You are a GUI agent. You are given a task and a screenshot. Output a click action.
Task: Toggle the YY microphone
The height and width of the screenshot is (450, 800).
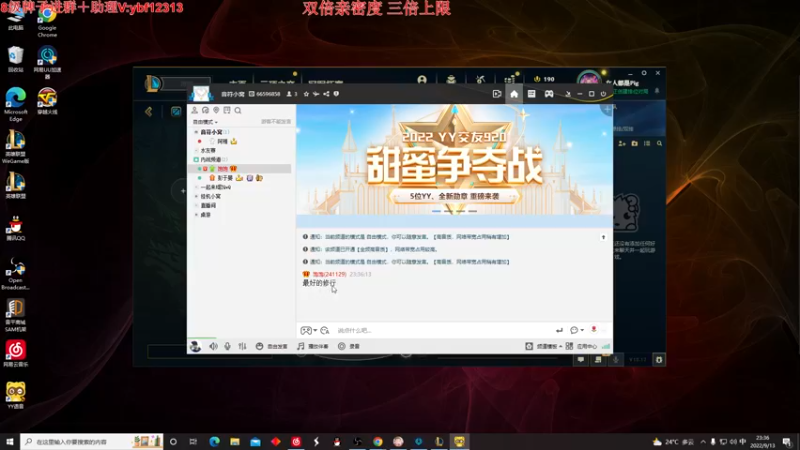pyautogui.click(x=228, y=346)
